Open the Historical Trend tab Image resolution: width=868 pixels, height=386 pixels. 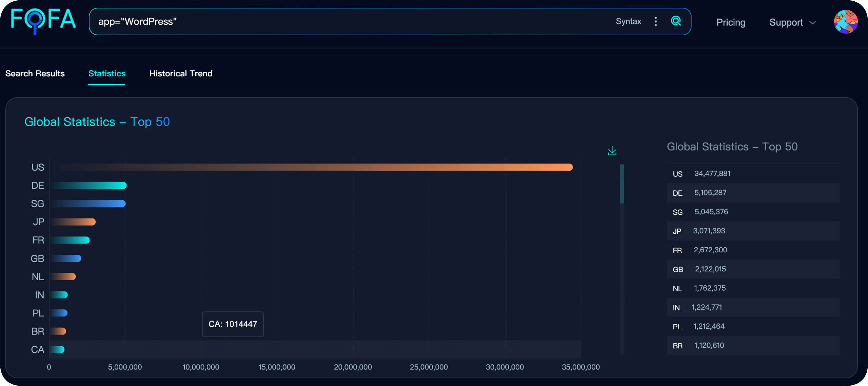tap(181, 74)
